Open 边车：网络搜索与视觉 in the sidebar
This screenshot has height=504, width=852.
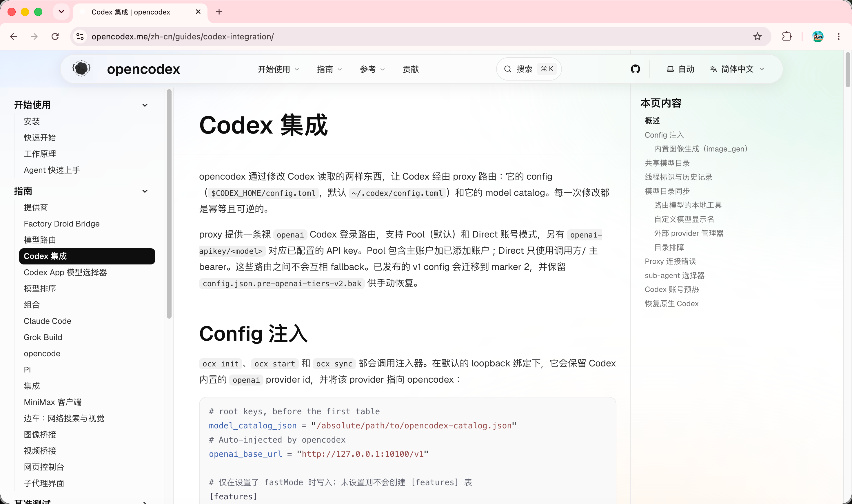64,419
